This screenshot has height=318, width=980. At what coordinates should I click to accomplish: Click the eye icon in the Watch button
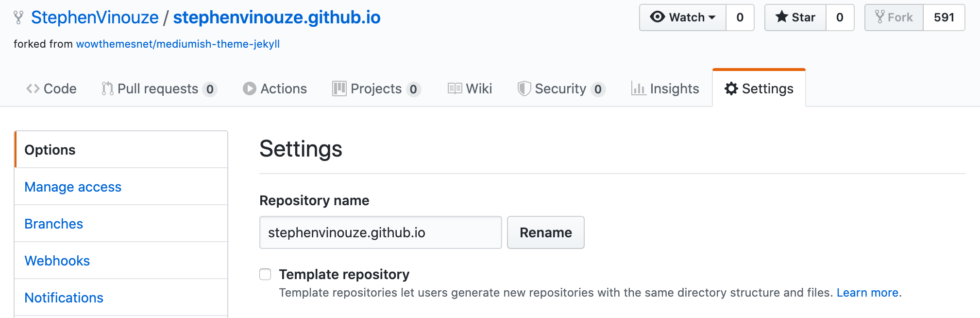click(658, 17)
